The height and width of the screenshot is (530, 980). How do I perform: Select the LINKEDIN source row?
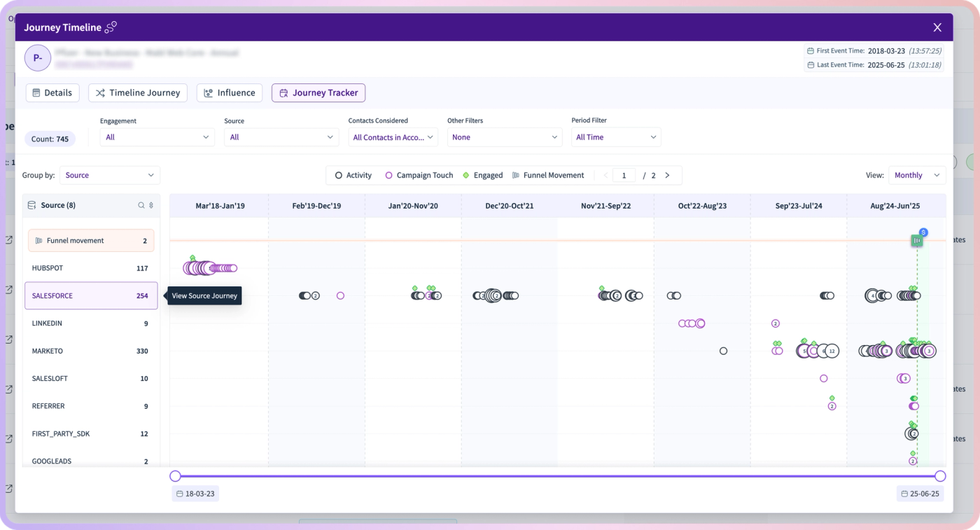pos(91,323)
